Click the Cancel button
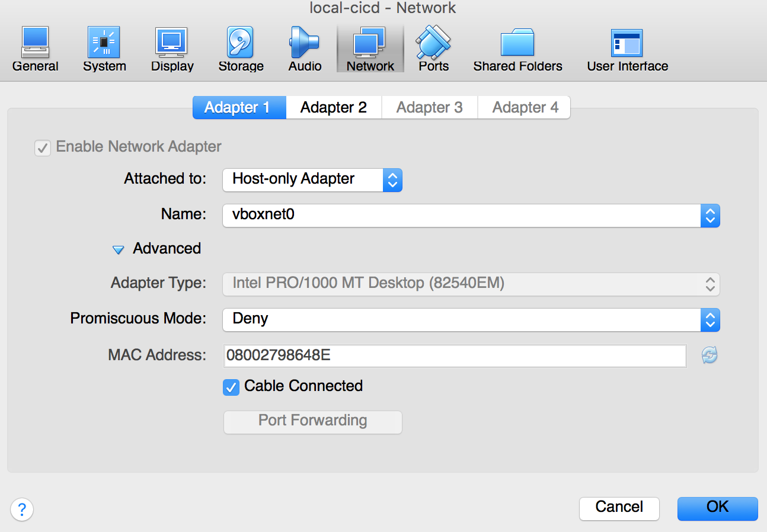The width and height of the screenshot is (767, 532). coord(619,508)
